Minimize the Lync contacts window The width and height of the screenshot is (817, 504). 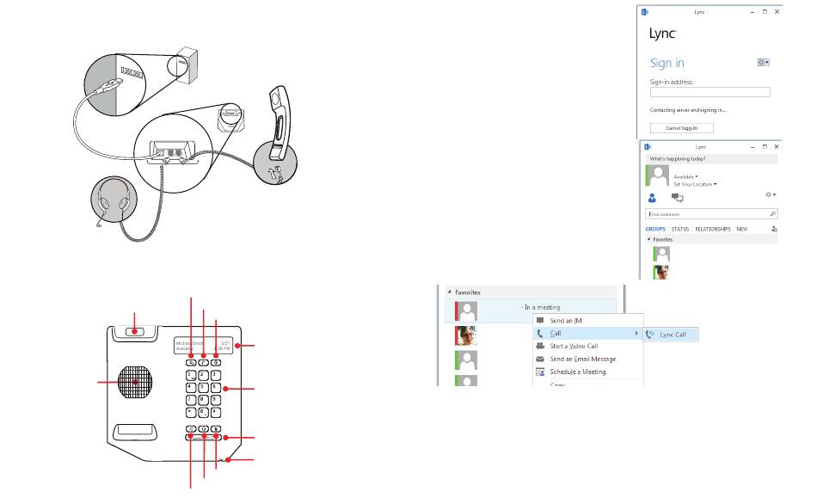coord(752,147)
